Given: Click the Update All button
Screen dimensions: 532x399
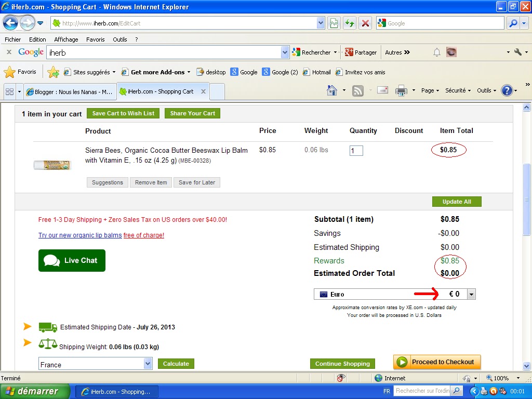Looking at the screenshot, I should click(457, 202).
